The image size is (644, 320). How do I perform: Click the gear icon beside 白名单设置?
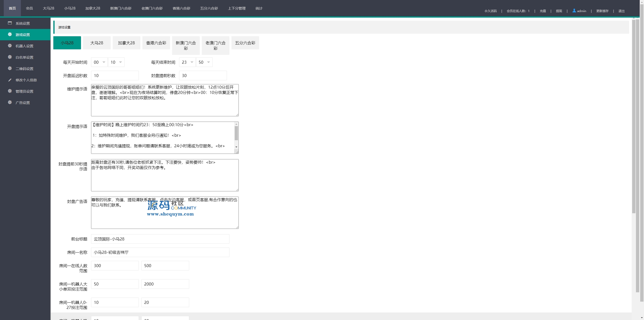[x=10, y=57]
